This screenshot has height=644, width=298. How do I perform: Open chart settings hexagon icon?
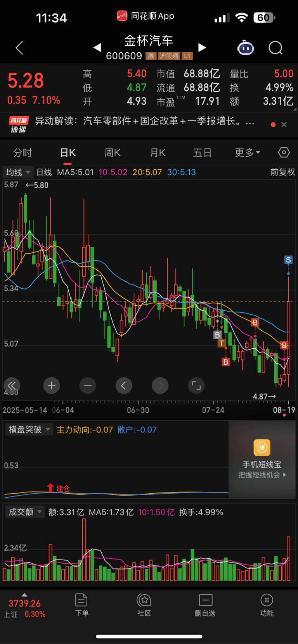point(284,152)
